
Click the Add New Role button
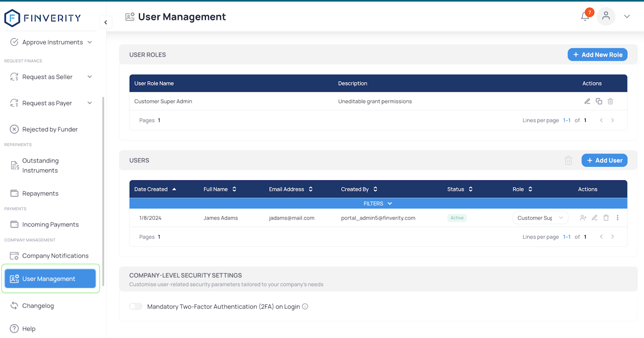(x=598, y=54)
